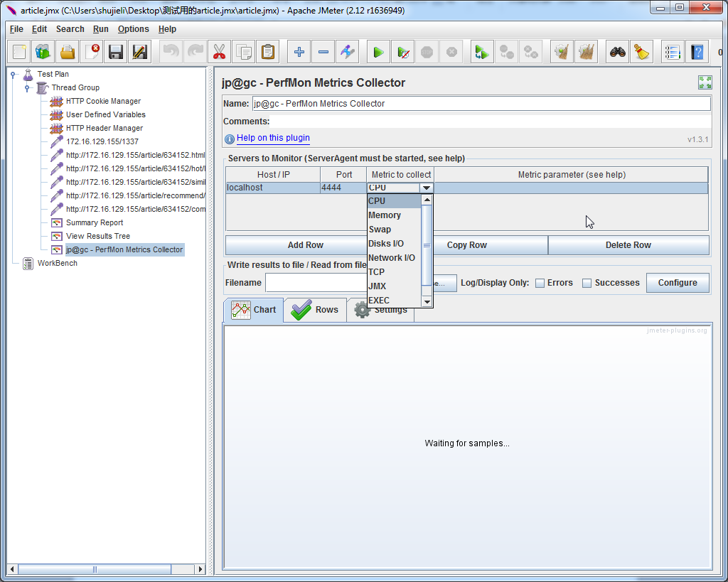The height and width of the screenshot is (582, 728).
Task: Click the Toggle enable/disable icon
Action: (x=347, y=52)
